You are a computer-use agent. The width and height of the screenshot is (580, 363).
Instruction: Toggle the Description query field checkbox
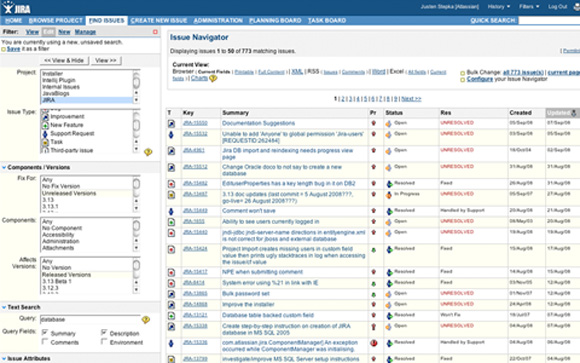coord(104,332)
